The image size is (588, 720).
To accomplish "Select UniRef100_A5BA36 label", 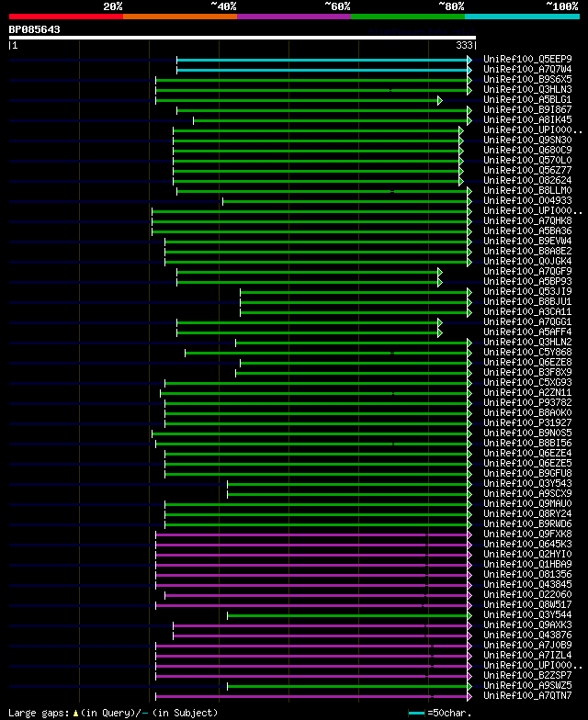I will 527,231.
